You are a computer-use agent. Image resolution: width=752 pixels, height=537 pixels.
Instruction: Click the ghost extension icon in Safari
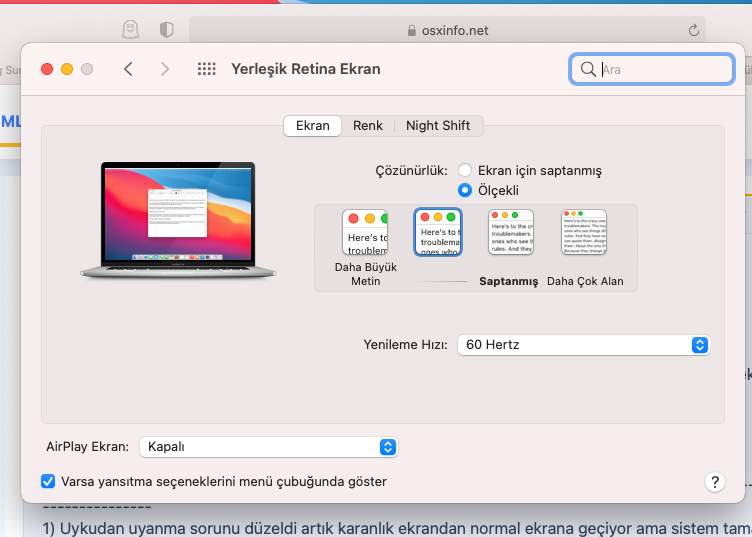click(130, 30)
